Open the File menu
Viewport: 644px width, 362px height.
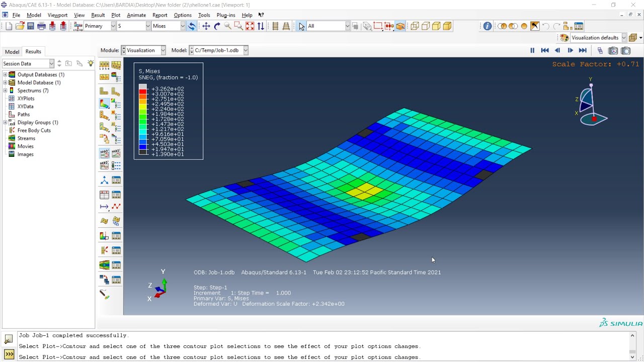(16, 15)
